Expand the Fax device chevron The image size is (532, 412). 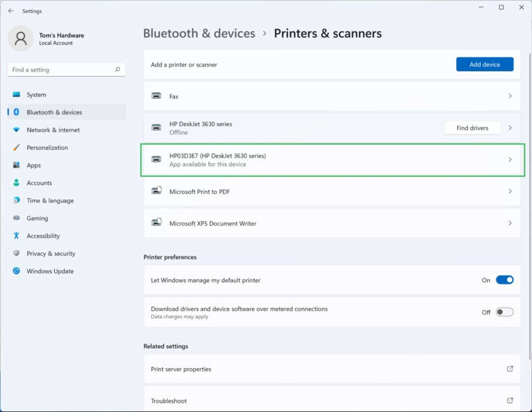click(x=510, y=96)
